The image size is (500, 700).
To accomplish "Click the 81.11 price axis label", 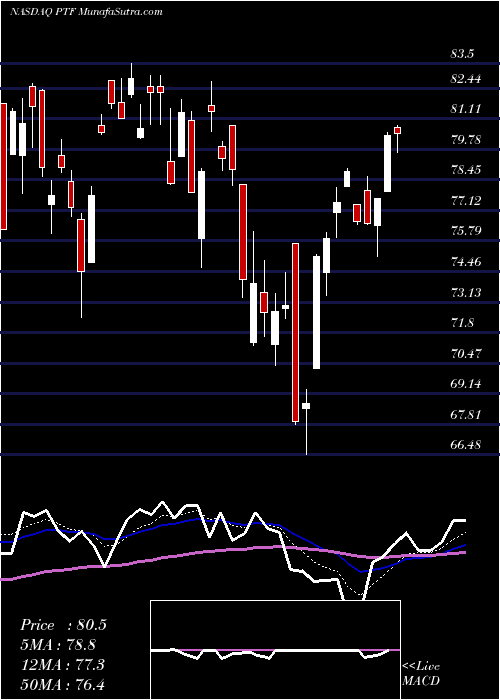I will coord(466,109).
